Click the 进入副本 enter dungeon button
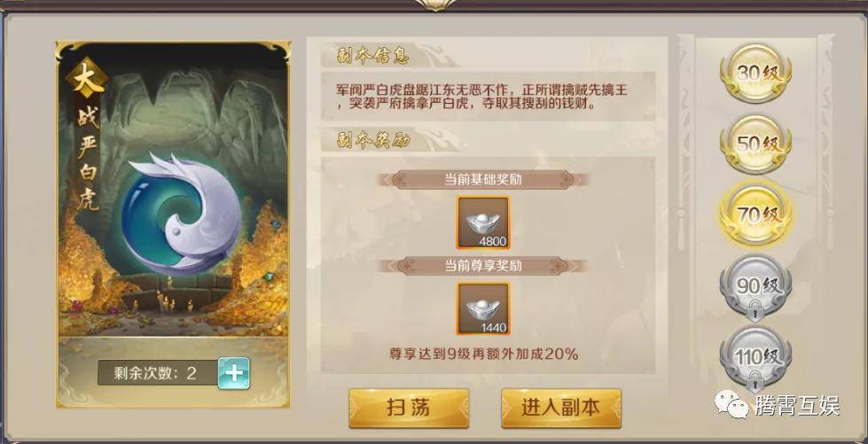The width and height of the screenshot is (868, 444). coord(560,408)
